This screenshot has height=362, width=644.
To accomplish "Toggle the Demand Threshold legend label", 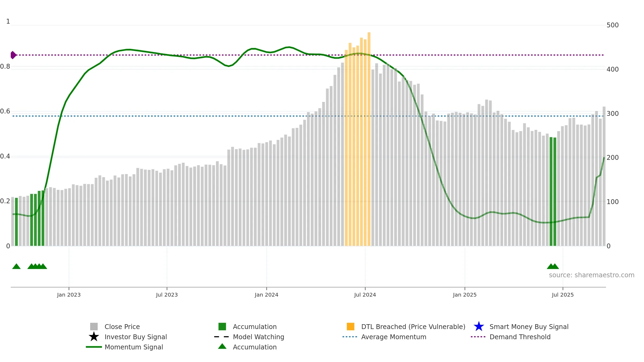I will coord(520,337).
